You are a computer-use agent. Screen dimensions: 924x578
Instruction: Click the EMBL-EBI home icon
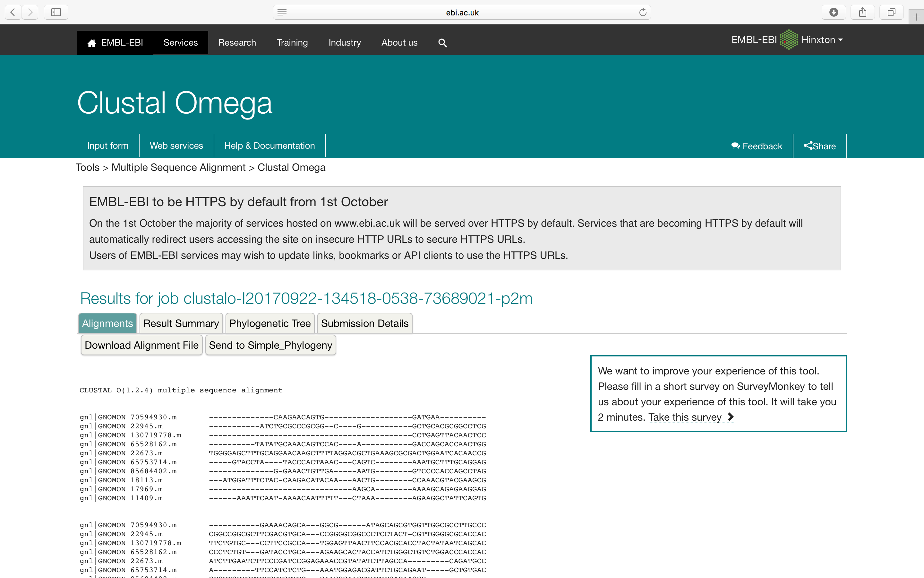91,43
